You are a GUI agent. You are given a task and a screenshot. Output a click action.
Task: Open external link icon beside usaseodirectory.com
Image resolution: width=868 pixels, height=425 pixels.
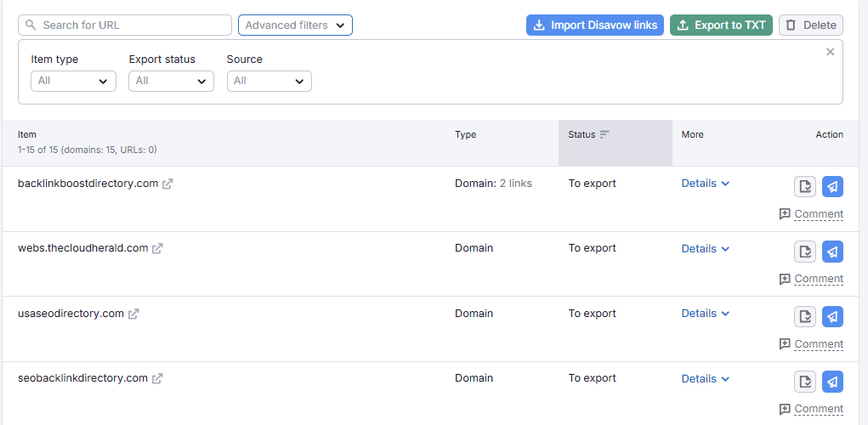tap(133, 314)
